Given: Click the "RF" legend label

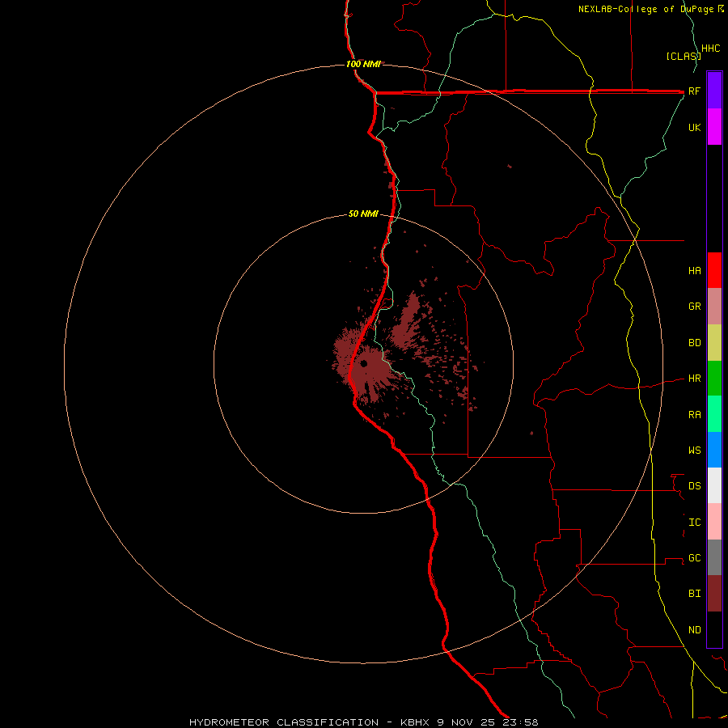Looking at the screenshot, I should pos(694,91).
